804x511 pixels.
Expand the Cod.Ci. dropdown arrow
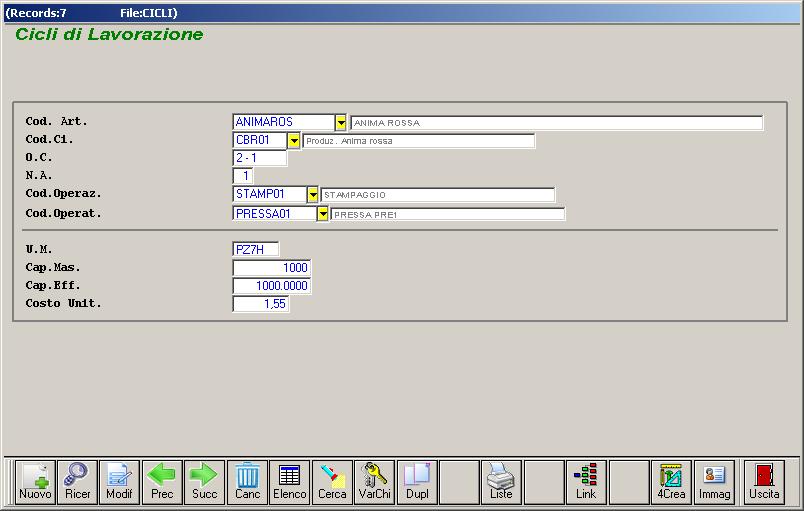293,140
